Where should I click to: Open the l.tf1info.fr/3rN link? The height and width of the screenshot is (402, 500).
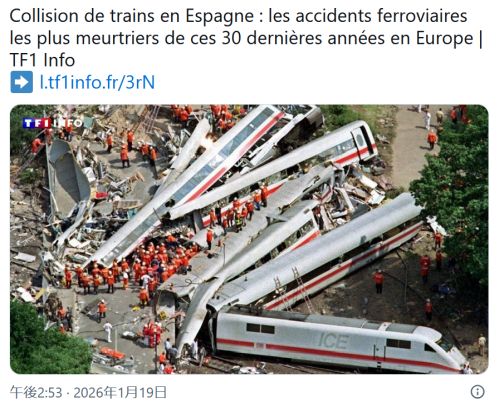tap(97, 82)
